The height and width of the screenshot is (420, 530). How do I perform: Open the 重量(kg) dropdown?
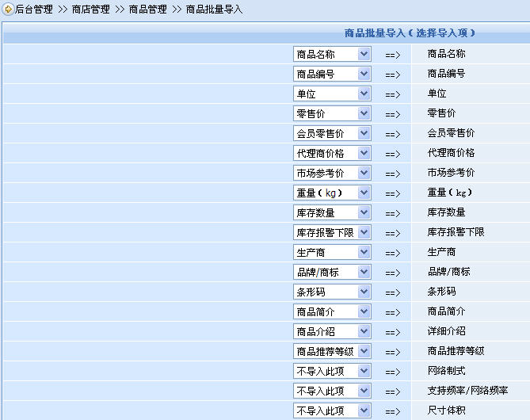[331, 193]
